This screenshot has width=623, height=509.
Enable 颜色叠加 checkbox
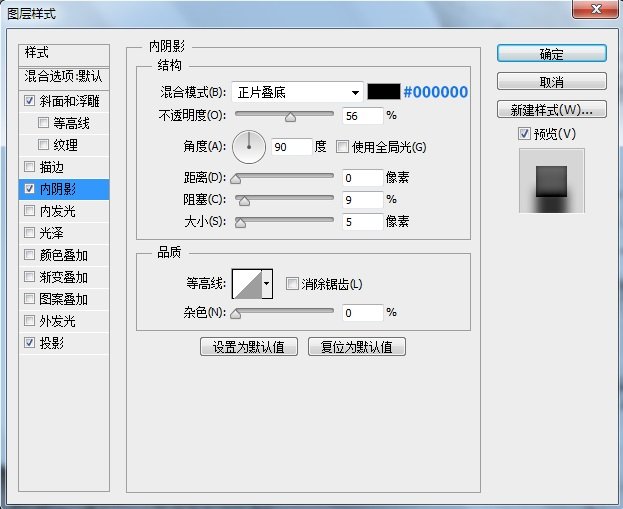29,254
